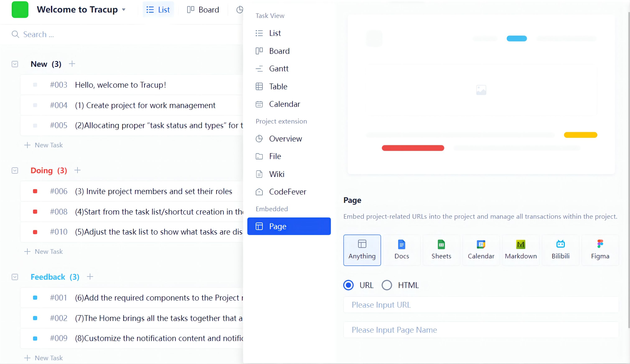Collapse the Doing task group
Screen dimensions: 630x364
(x=15, y=170)
